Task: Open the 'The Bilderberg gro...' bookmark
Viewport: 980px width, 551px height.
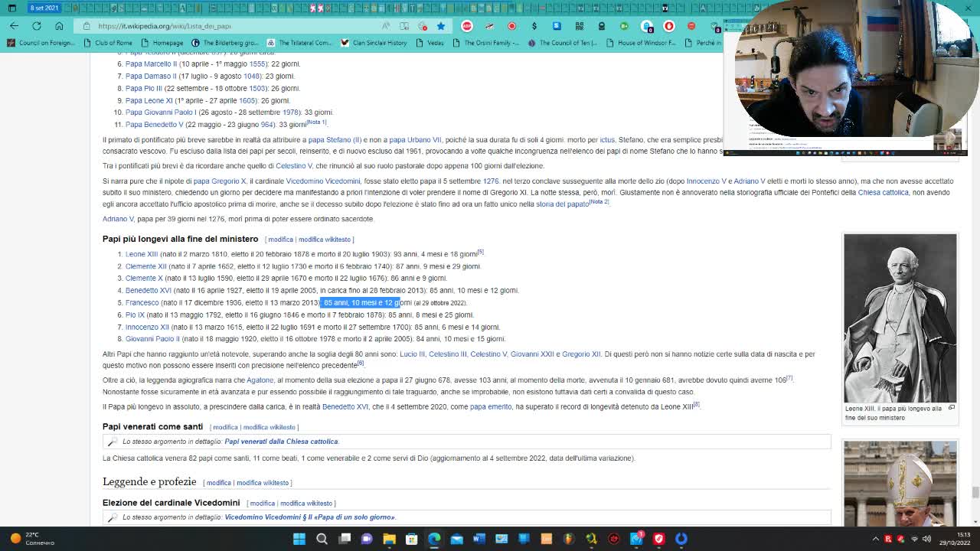Action: tap(224, 43)
